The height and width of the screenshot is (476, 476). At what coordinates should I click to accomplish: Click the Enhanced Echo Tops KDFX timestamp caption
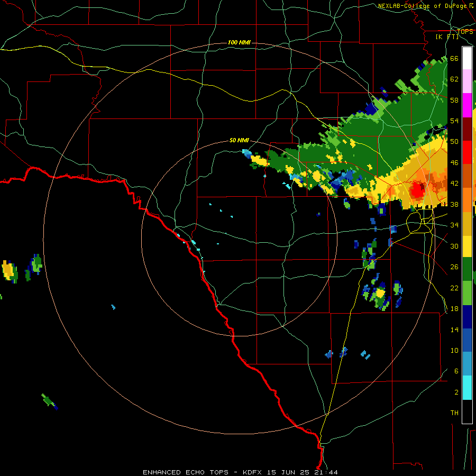coord(240,472)
